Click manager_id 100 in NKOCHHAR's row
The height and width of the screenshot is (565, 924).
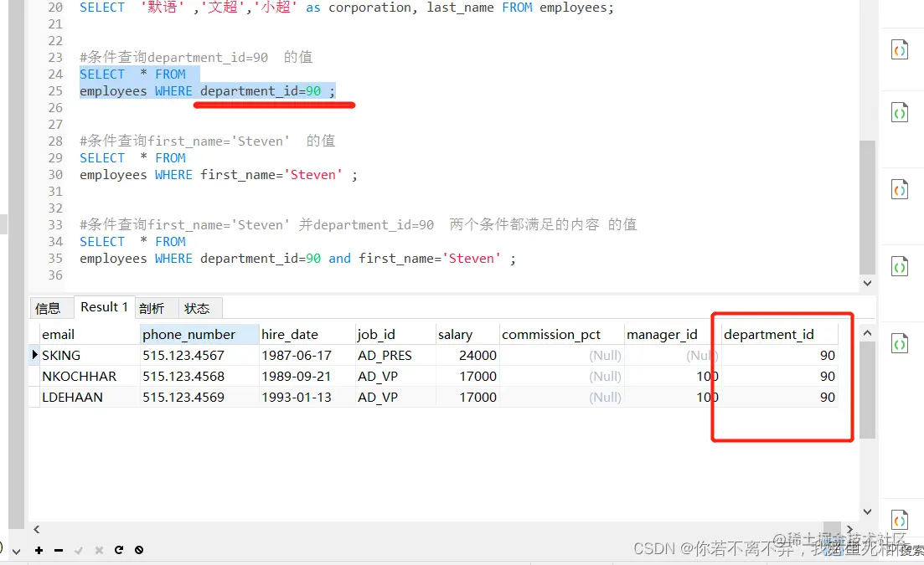coord(673,376)
